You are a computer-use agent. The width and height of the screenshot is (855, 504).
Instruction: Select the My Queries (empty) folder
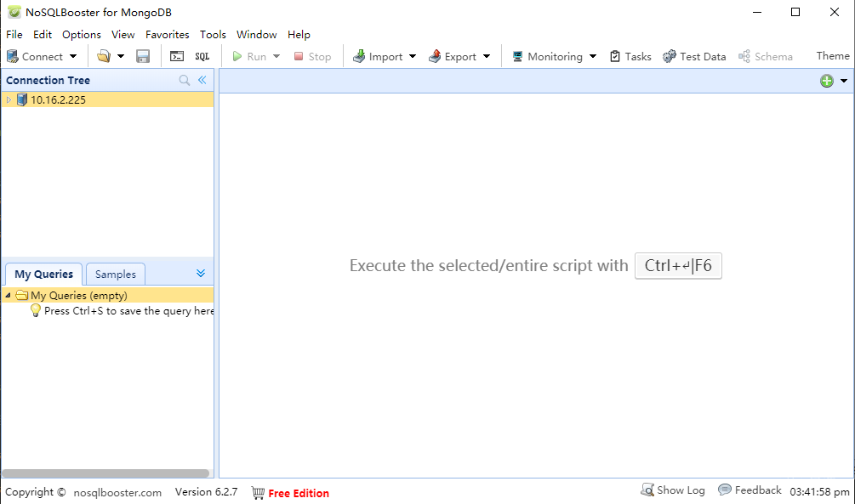107,295
